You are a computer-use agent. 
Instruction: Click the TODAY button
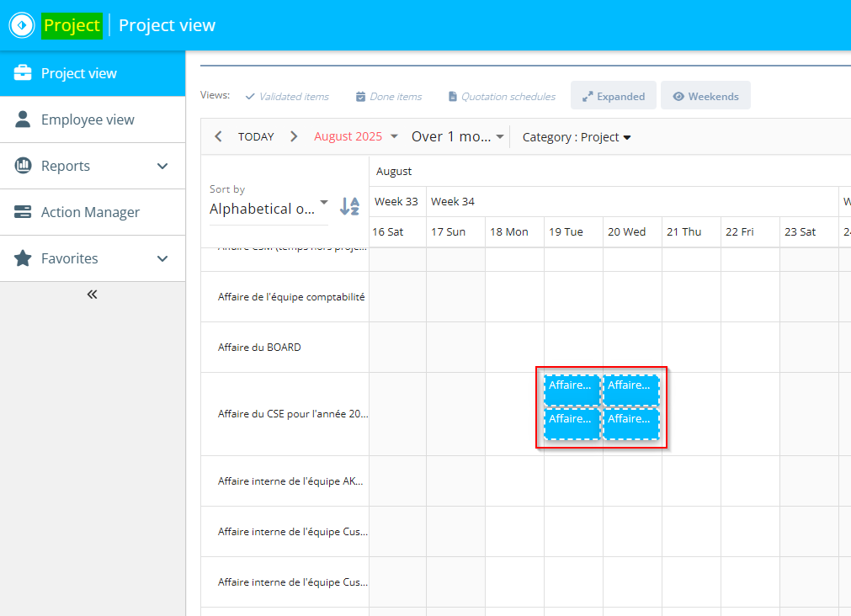256,136
